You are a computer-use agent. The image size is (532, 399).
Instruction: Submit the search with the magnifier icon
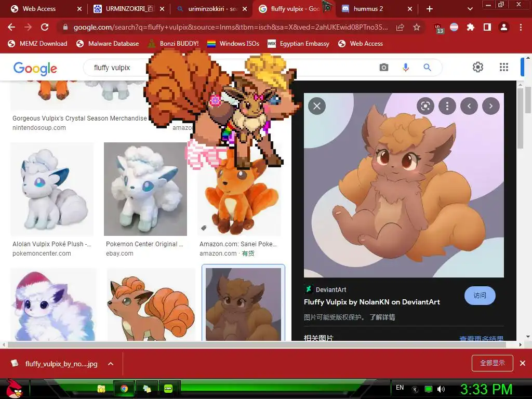click(427, 67)
